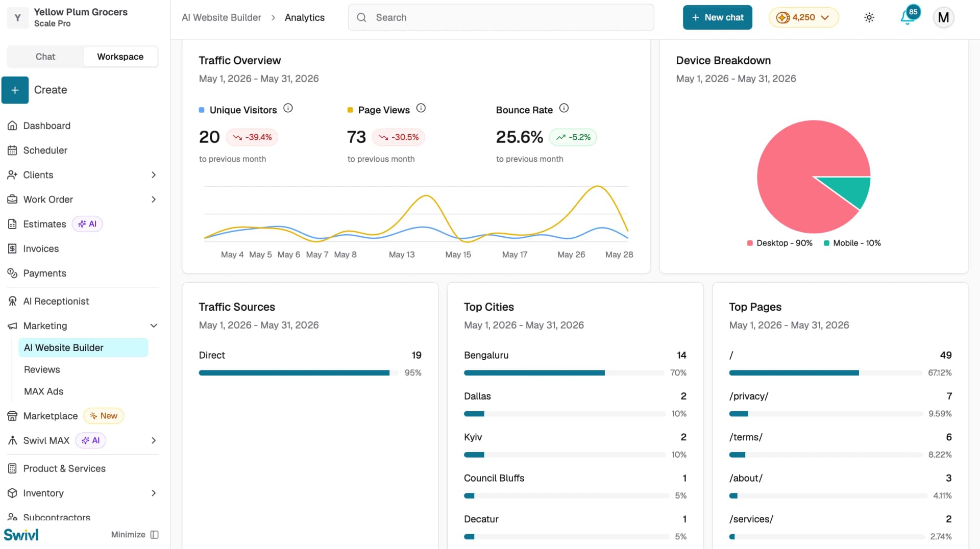This screenshot has height=549, width=980.
Task: Click the Marketing megaphone icon
Action: 12,326
